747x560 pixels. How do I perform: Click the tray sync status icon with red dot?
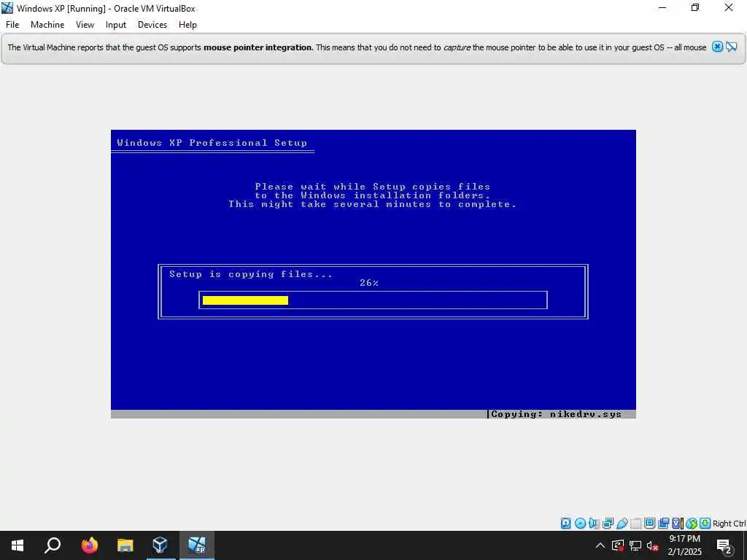[618, 545]
